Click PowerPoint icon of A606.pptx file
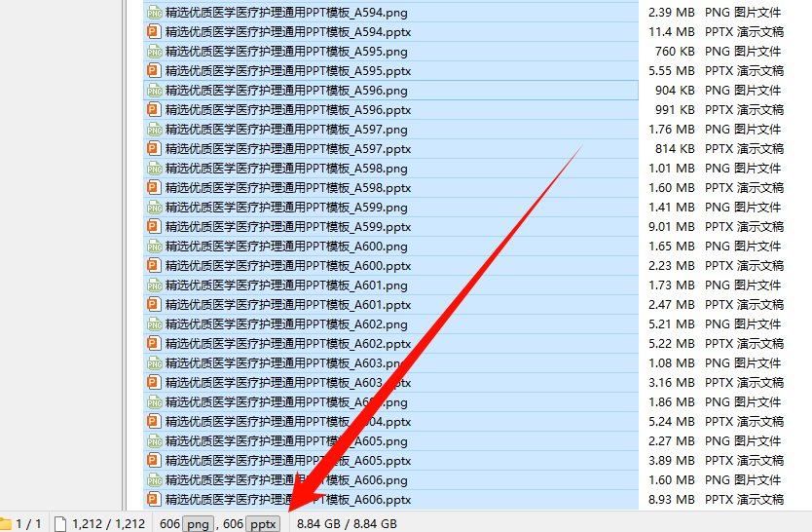The height and width of the screenshot is (532, 812). tap(155, 500)
